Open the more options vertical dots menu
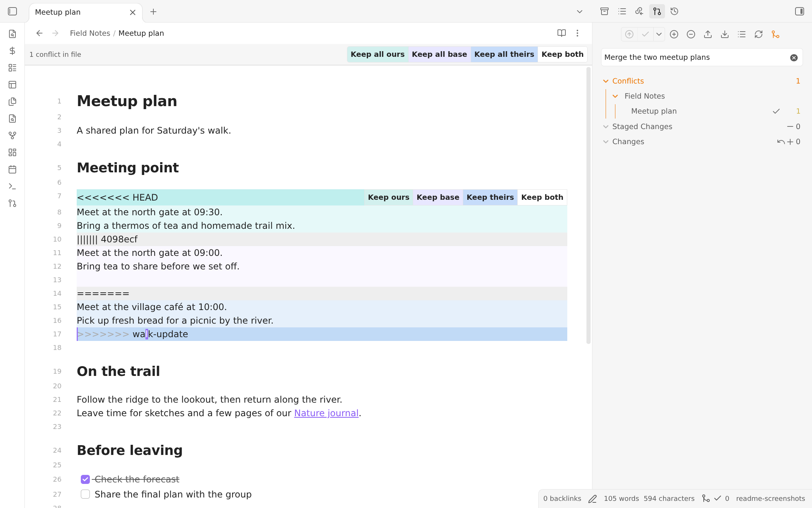 [577, 33]
